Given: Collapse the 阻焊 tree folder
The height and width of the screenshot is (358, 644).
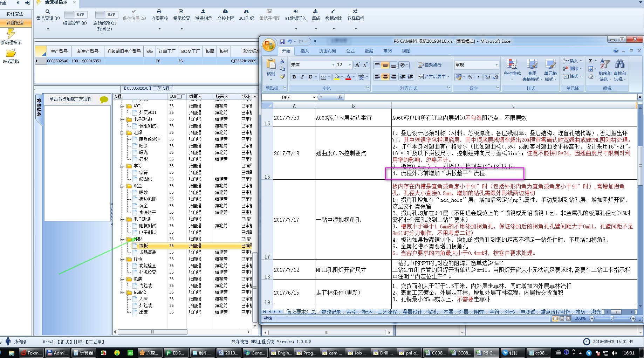Looking at the screenshot, I should pyautogui.click(x=122, y=133).
